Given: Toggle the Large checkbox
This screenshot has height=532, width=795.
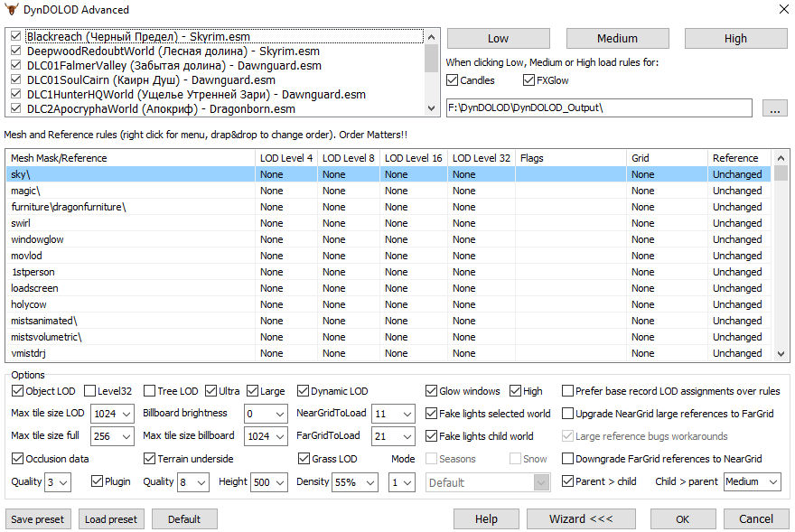Looking at the screenshot, I should 252,391.
